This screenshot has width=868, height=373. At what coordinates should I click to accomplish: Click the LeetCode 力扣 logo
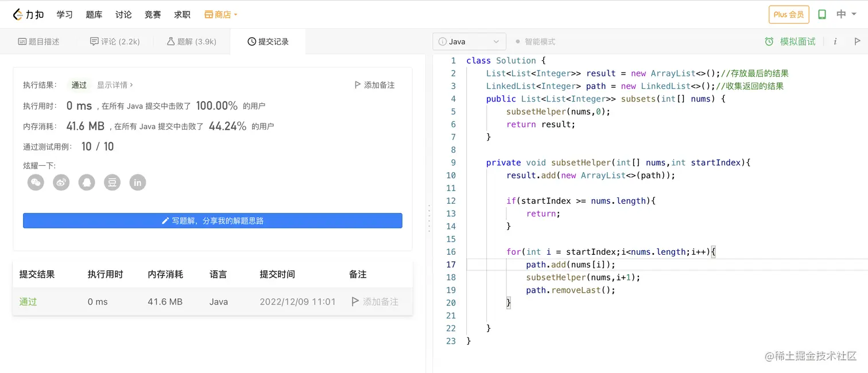[x=28, y=14]
